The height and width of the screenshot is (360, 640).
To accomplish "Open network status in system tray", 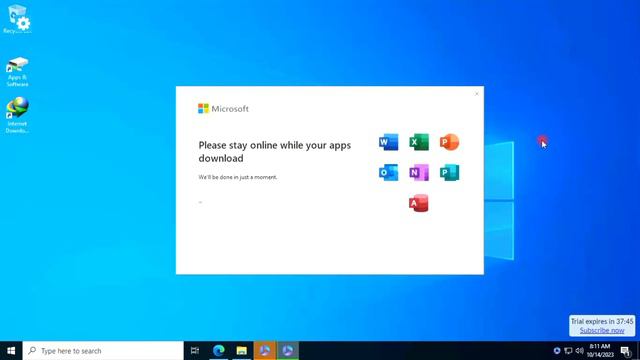I will point(568,351).
